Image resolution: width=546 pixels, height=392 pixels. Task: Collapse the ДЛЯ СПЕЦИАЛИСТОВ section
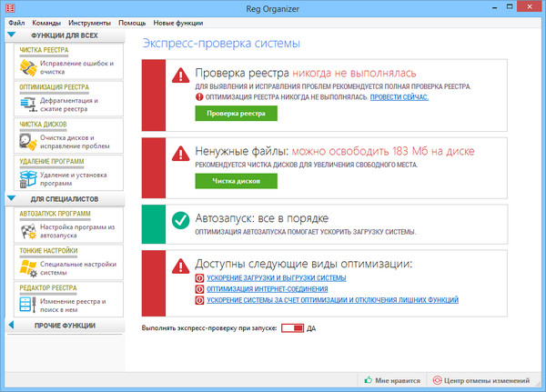pyautogui.click(x=12, y=198)
